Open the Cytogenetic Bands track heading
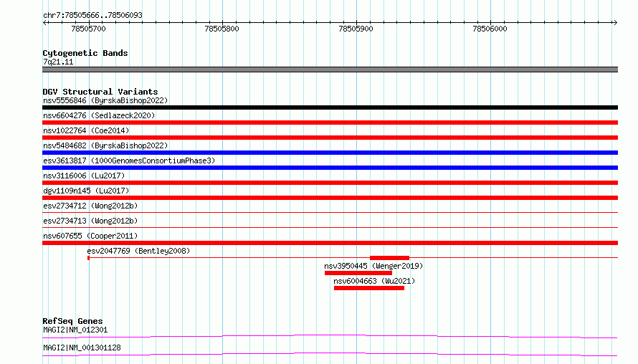The height and width of the screenshot is (364, 638). tap(85, 53)
